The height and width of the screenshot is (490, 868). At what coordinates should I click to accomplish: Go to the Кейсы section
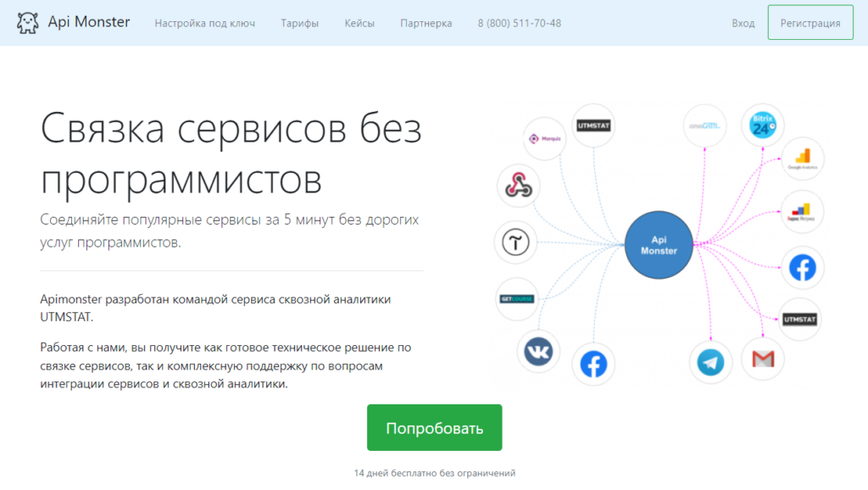(x=359, y=23)
